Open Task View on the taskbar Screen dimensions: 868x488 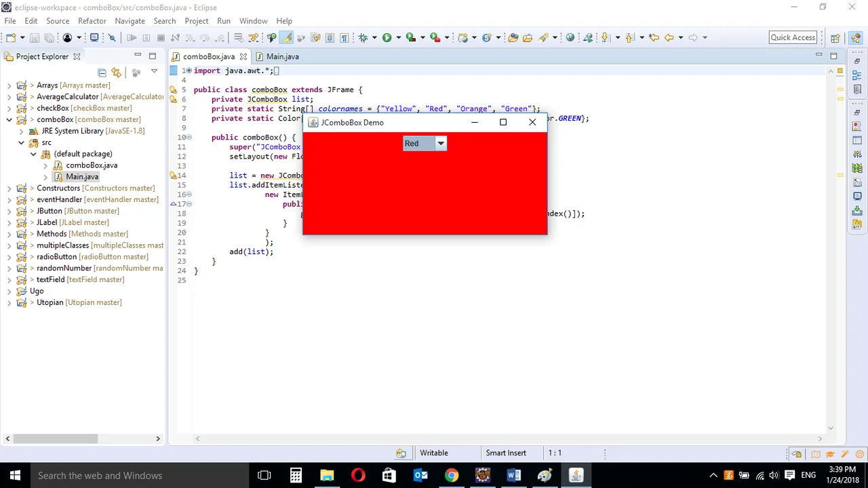coord(264,475)
